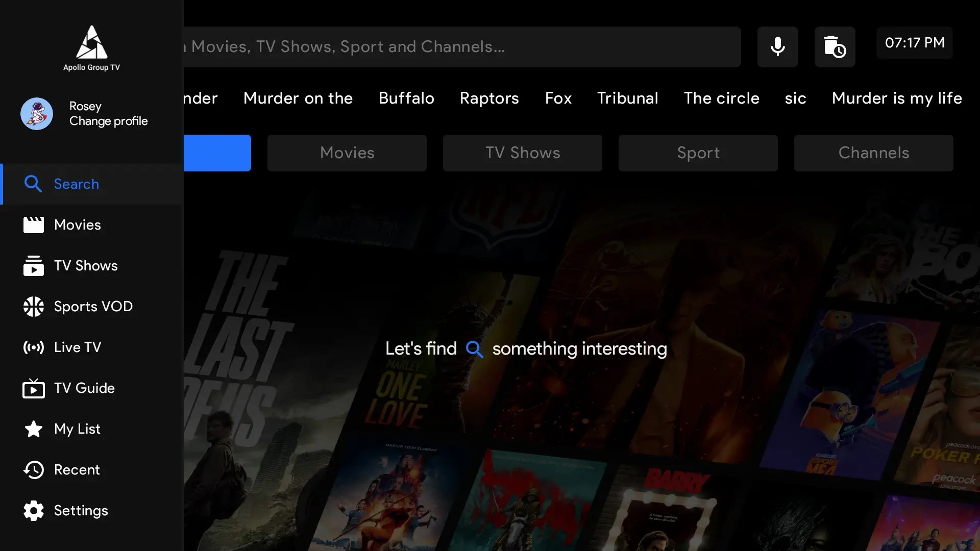This screenshot has height=551, width=980.
Task: Open the TV Guide menu item
Action: (84, 388)
